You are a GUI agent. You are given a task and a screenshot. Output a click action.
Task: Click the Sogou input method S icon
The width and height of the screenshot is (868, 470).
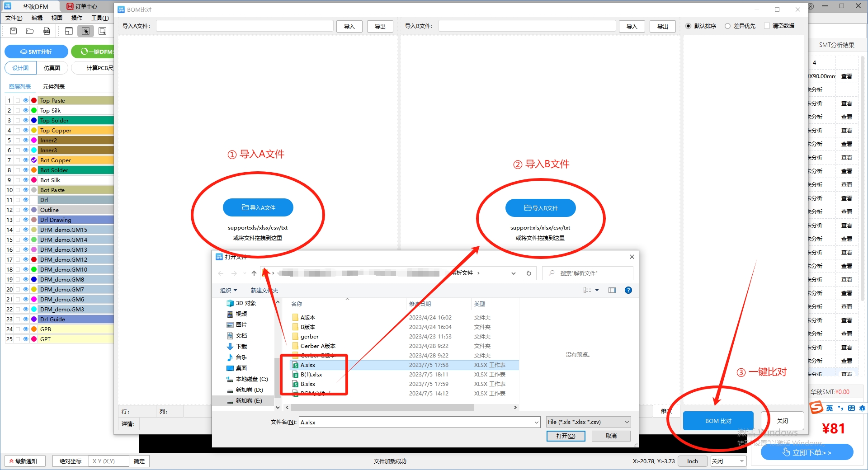[816, 408]
